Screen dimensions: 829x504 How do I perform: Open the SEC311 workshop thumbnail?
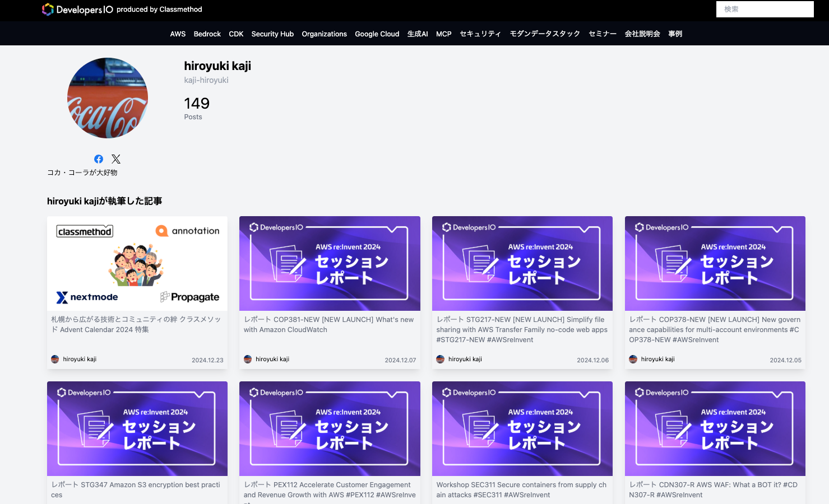[x=522, y=428]
